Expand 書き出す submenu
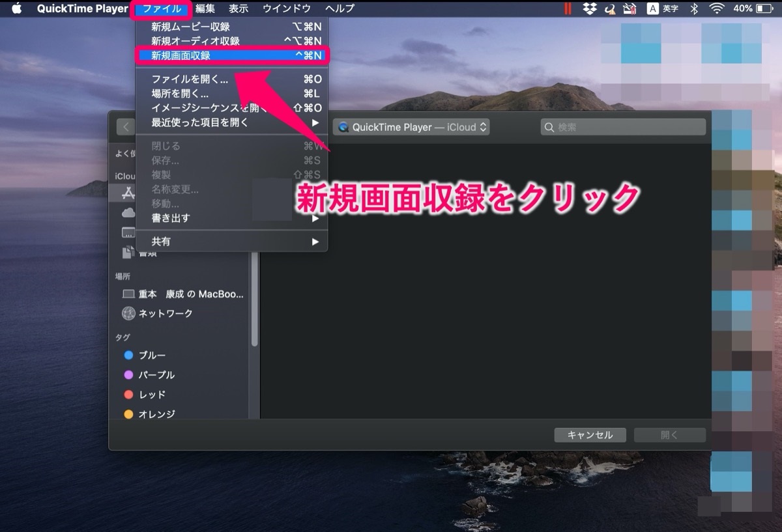Image resolution: width=782 pixels, height=532 pixels. [x=231, y=218]
